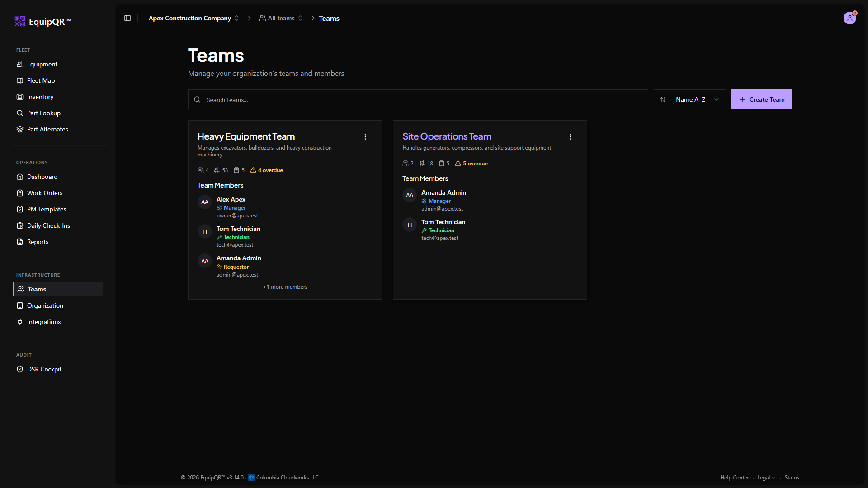Click the Teams breadcrumb label
The image size is (868, 488).
[x=329, y=18]
